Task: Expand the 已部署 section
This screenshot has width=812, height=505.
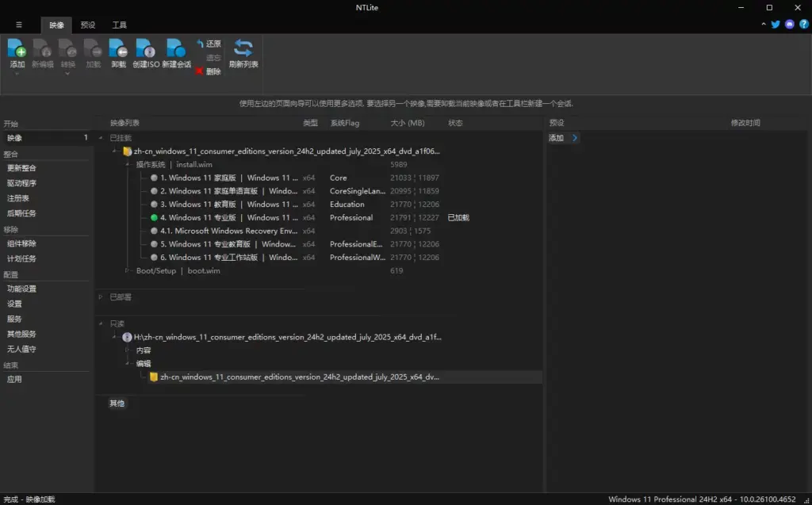Action: pyautogui.click(x=99, y=296)
